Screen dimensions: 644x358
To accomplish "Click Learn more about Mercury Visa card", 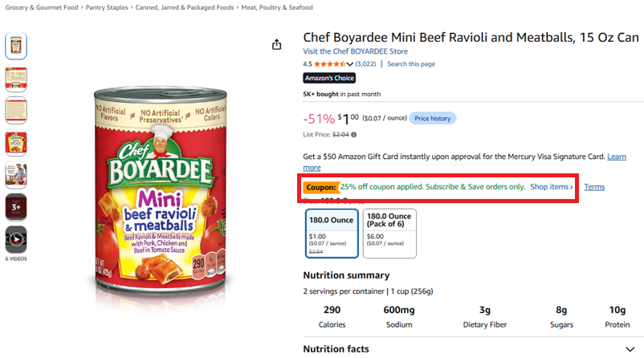I will tap(617, 157).
